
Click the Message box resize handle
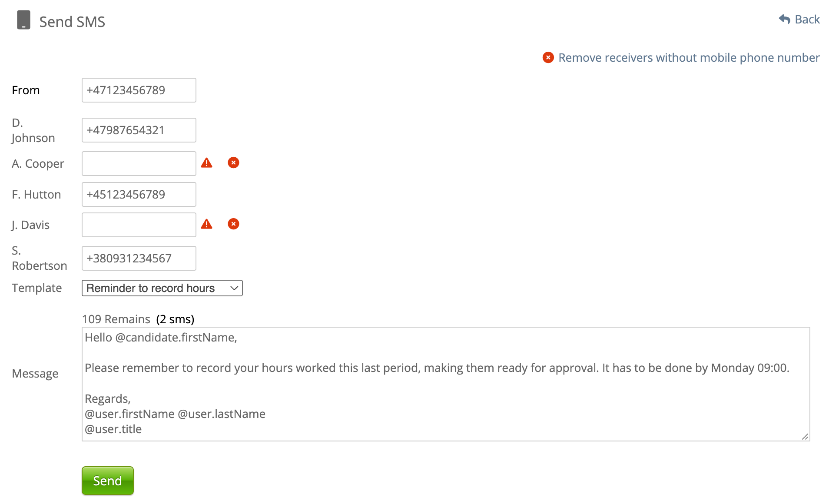805,437
